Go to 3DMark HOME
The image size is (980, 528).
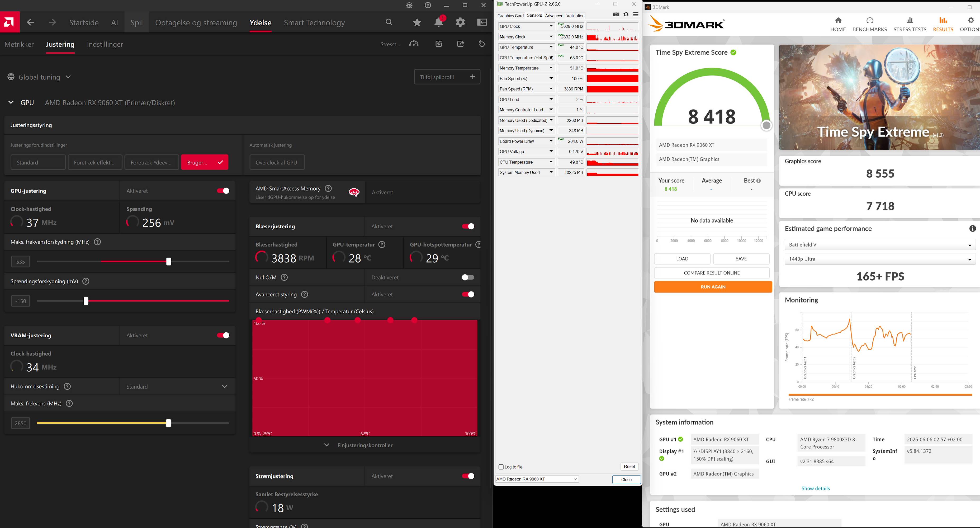tap(838, 24)
